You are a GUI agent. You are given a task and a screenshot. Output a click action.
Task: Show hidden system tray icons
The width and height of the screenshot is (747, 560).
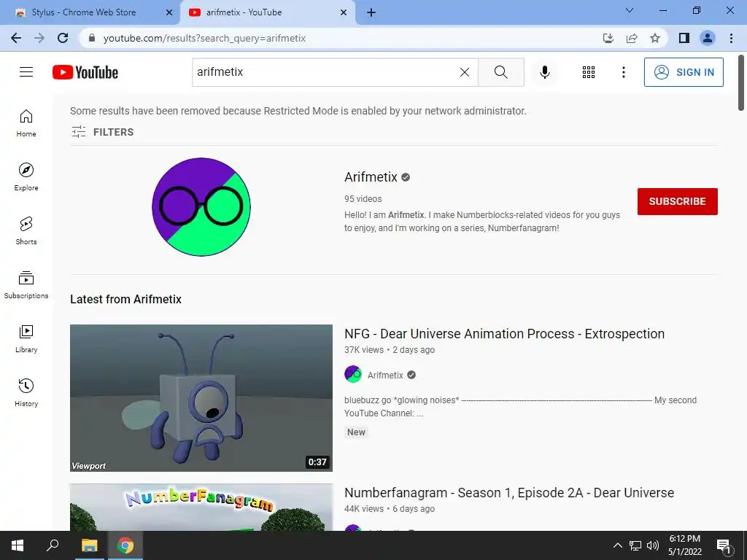617,545
